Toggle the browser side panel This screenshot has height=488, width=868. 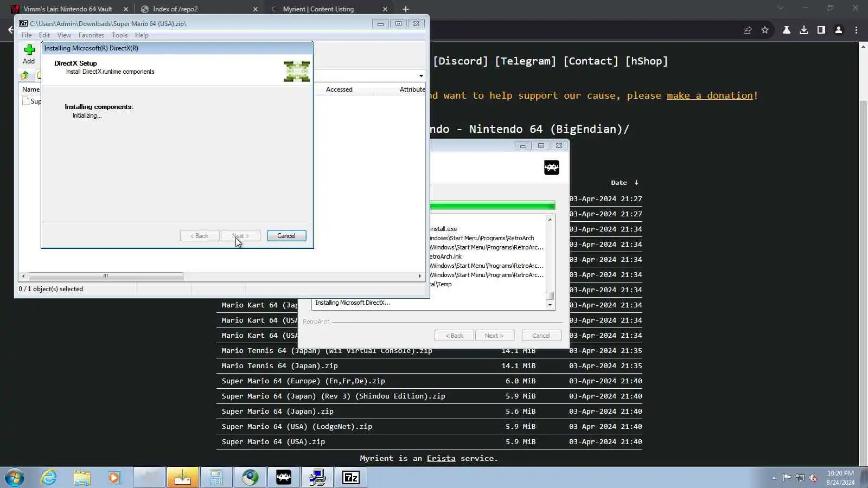click(x=821, y=30)
